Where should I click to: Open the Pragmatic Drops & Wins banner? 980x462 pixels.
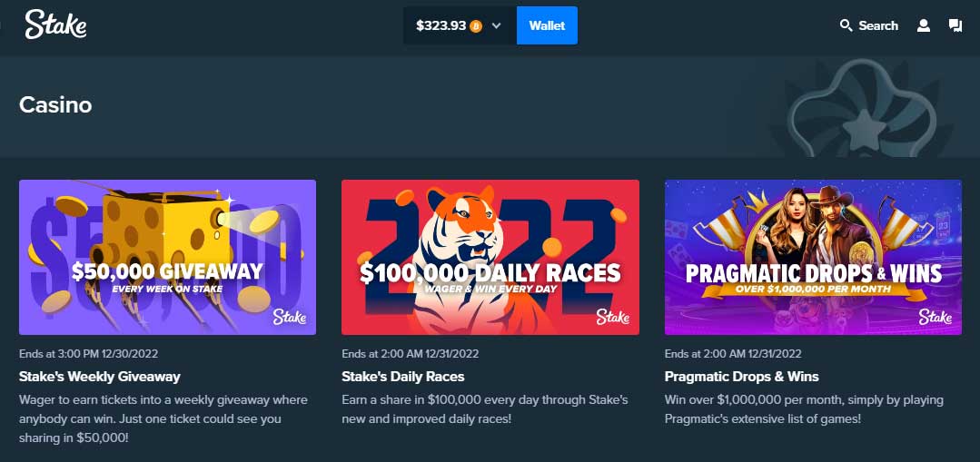tap(813, 257)
